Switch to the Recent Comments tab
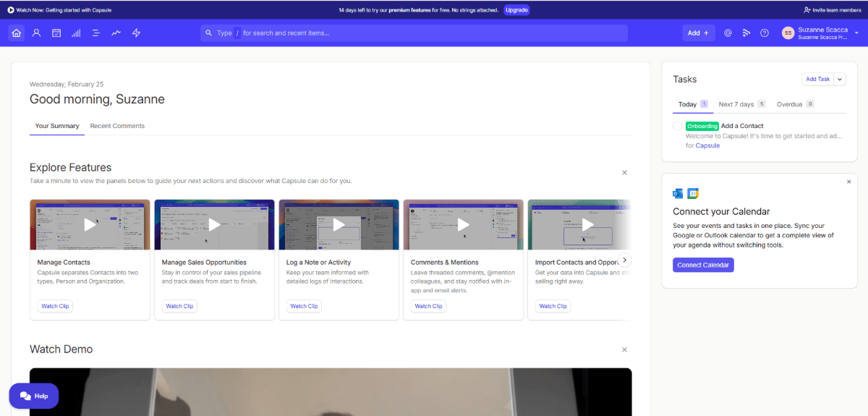This screenshot has width=868, height=416. (x=117, y=126)
